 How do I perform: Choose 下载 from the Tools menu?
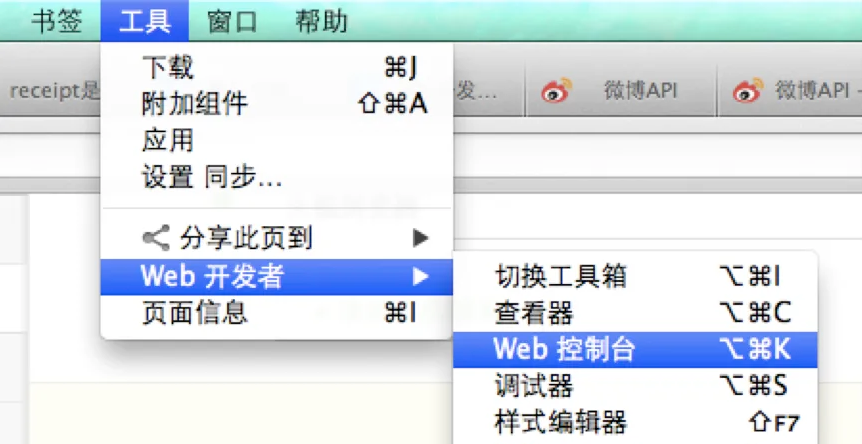point(277,68)
